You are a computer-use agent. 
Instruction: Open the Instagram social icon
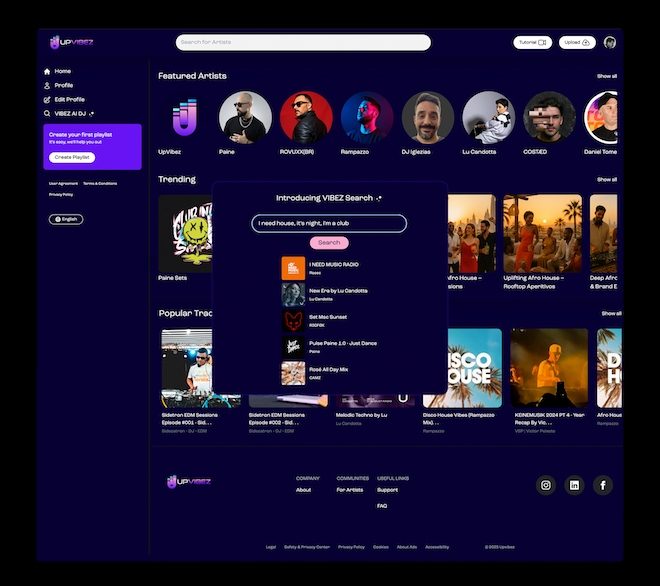click(546, 485)
